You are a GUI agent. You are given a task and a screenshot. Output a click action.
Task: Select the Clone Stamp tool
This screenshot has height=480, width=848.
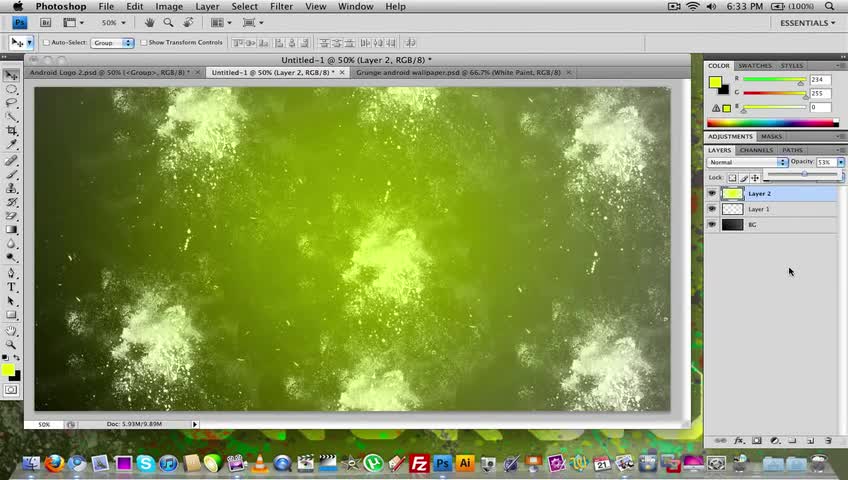[11, 188]
